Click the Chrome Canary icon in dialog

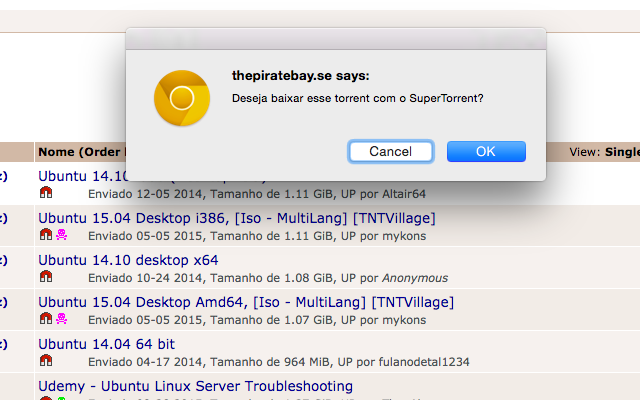[x=182, y=98]
